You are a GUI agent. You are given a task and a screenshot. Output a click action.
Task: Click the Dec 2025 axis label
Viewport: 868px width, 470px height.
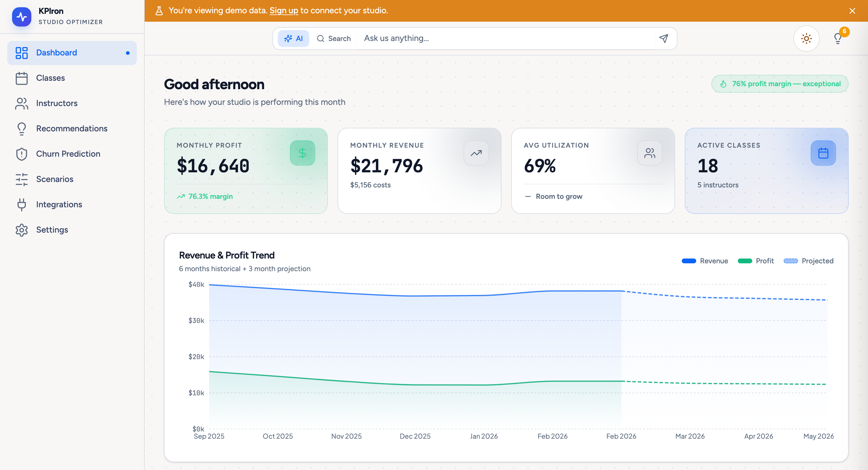415,436
